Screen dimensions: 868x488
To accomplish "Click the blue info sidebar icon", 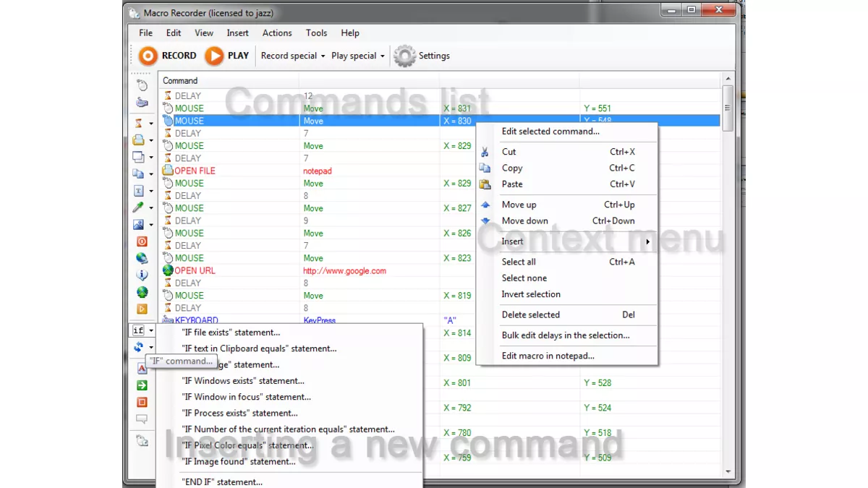I will [142, 275].
